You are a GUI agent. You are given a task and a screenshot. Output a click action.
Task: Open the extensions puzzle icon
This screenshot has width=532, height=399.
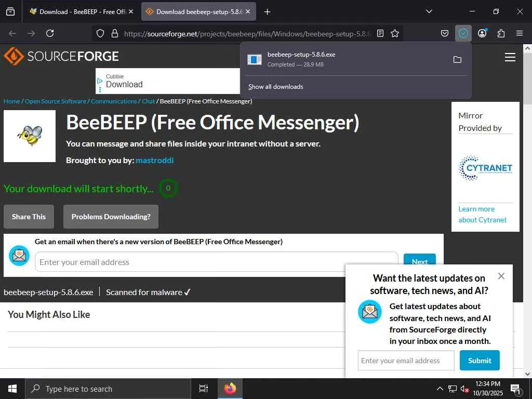(x=501, y=33)
